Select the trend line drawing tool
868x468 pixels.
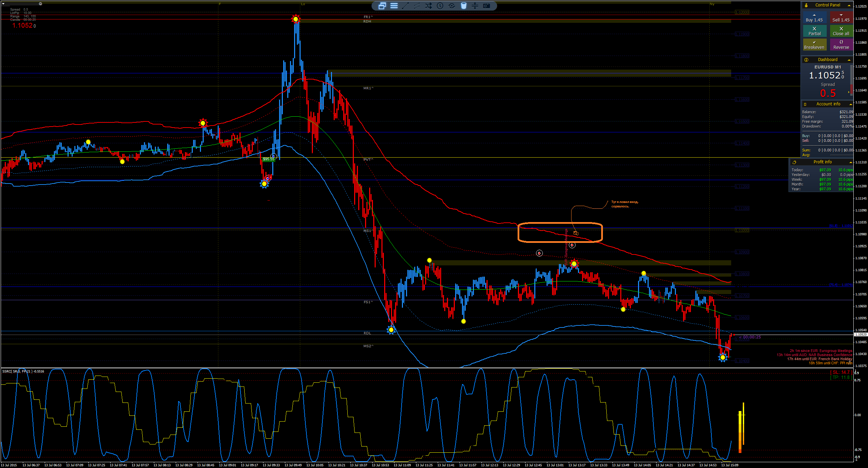pyautogui.click(x=405, y=6)
